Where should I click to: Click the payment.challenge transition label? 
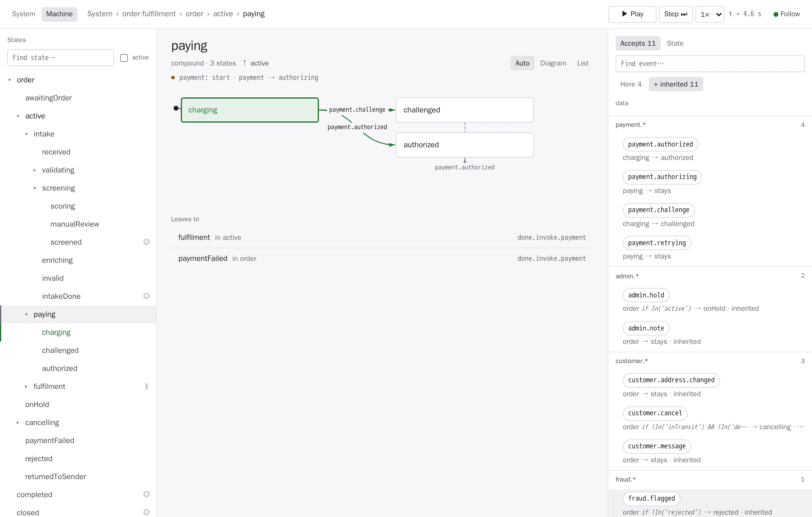point(357,110)
